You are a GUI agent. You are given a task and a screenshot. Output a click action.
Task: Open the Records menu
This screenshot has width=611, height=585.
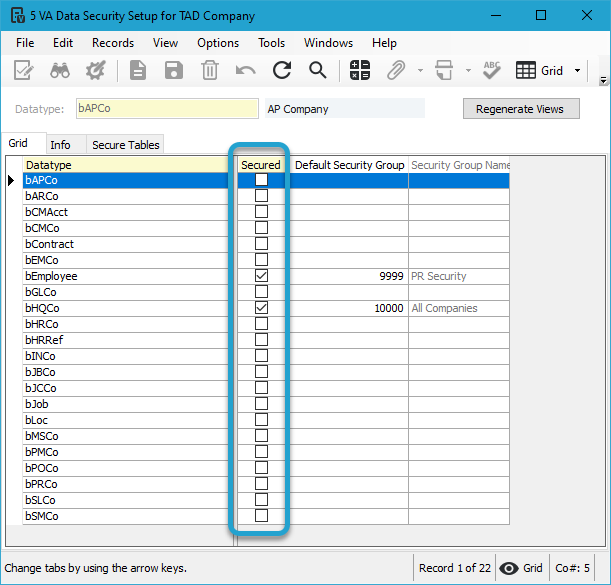click(x=113, y=43)
